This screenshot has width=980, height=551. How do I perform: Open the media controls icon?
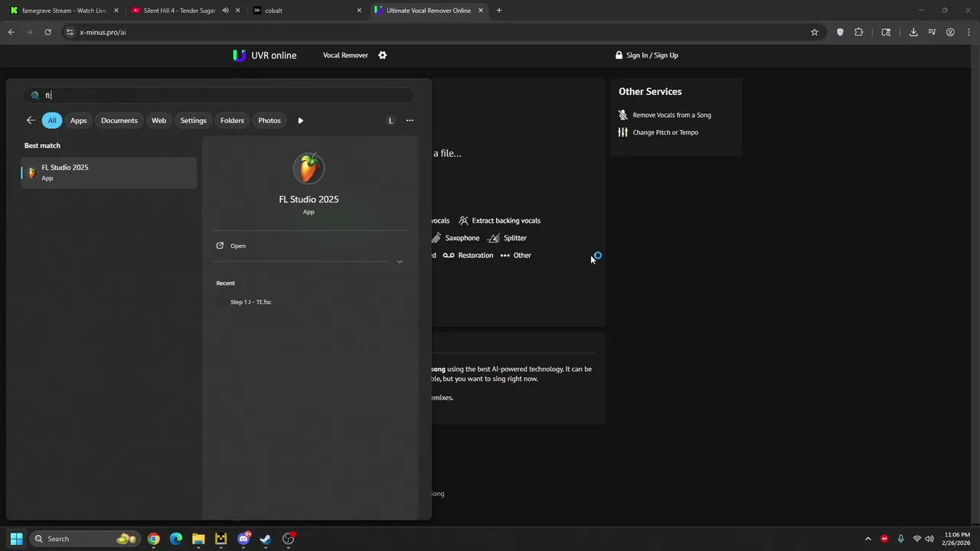932,32
